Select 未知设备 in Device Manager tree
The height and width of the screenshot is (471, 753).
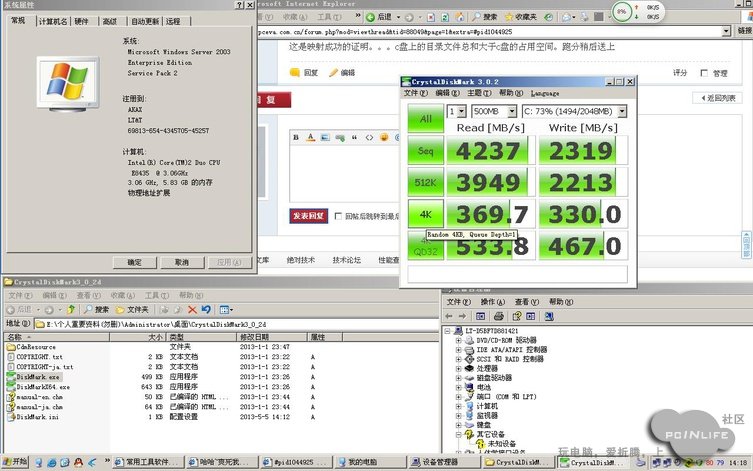[x=501, y=444]
